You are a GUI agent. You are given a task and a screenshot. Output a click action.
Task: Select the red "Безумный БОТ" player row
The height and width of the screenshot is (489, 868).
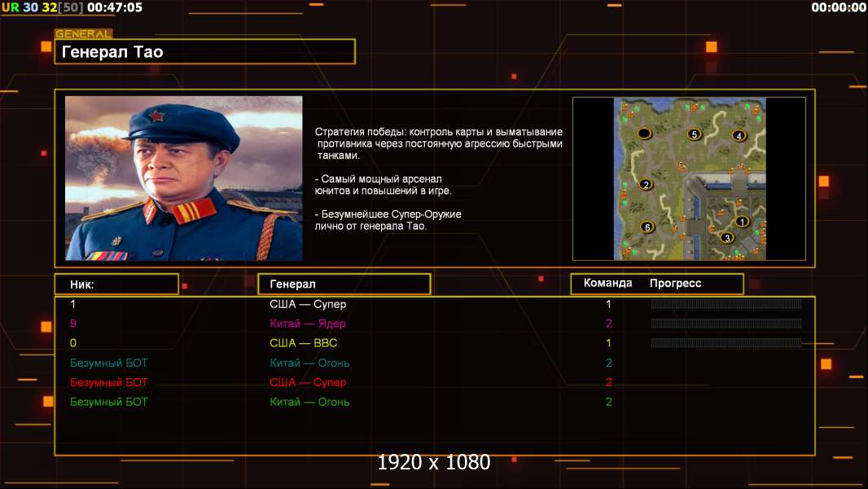click(x=435, y=382)
